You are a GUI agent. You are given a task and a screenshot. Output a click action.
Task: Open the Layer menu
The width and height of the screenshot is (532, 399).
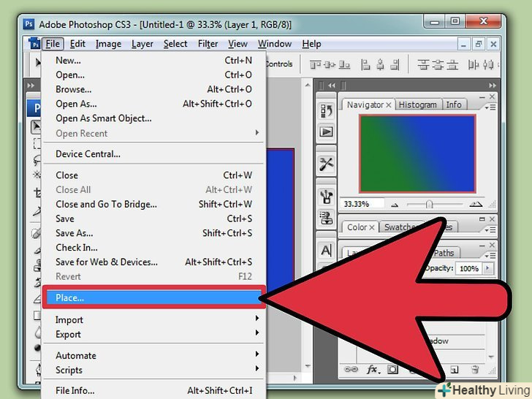pos(142,44)
